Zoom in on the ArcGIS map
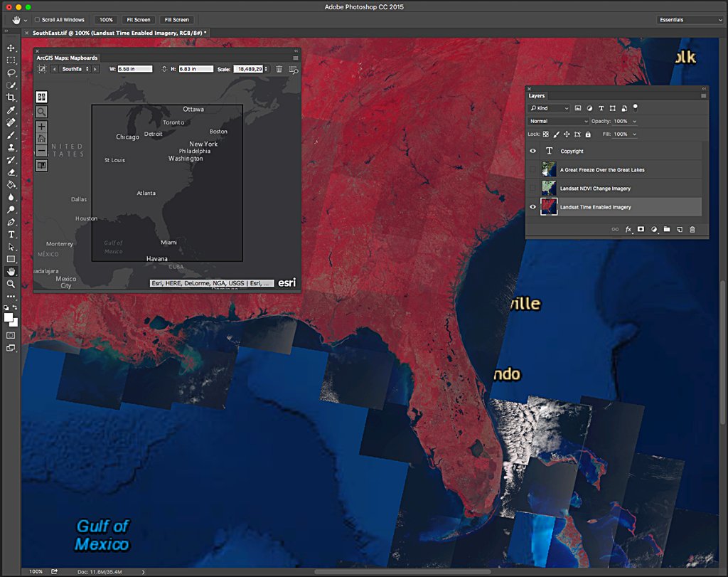728x577 pixels. click(x=41, y=127)
